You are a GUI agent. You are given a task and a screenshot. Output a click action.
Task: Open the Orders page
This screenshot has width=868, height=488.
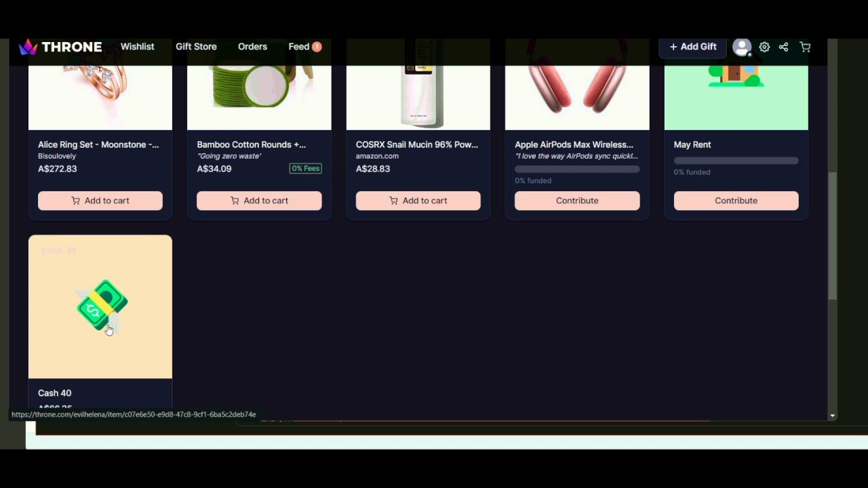(x=252, y=47)
